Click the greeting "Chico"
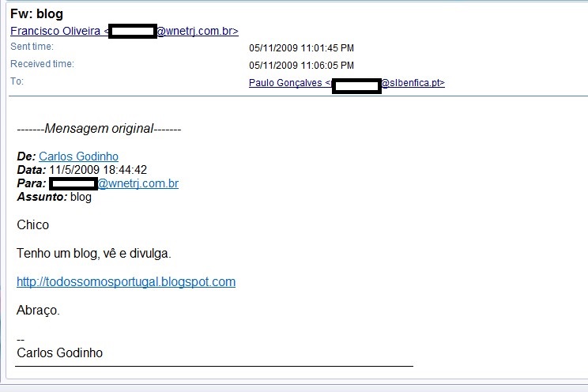 pyautogui.click(x=32, y=225)
